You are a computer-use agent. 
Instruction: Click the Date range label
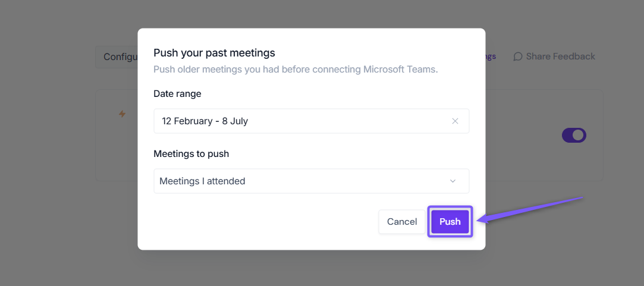[177, 94]
